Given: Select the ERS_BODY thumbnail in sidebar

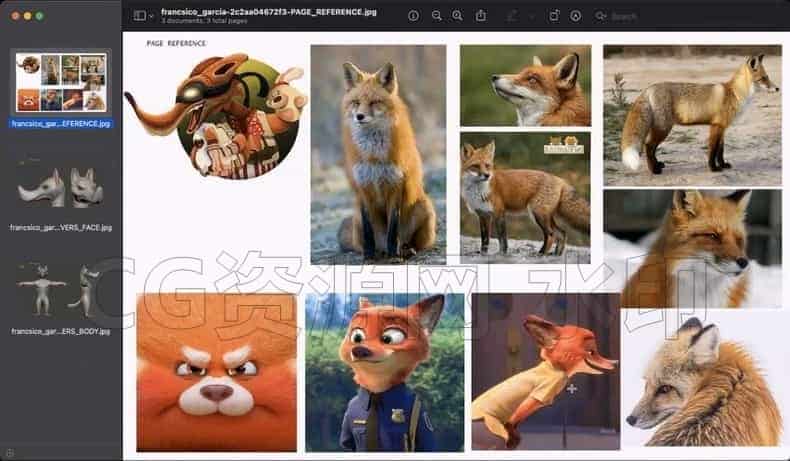Looking at the screenshot, I should coord(60,290).
